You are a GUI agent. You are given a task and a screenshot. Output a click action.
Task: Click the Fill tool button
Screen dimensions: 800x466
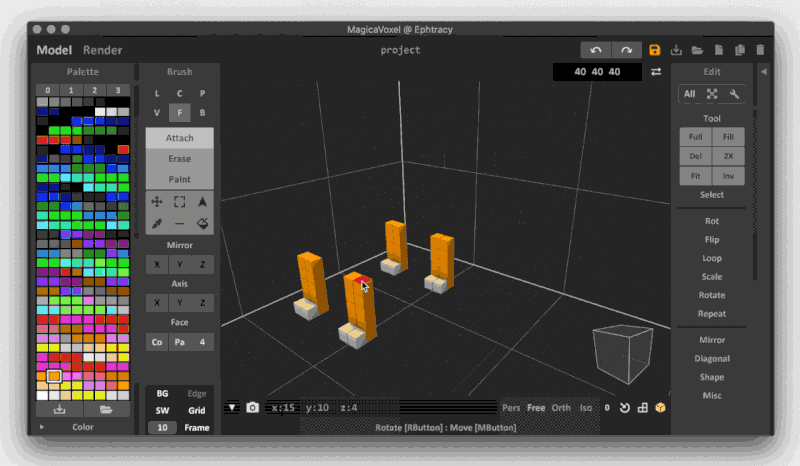click(x=728, y=137)
